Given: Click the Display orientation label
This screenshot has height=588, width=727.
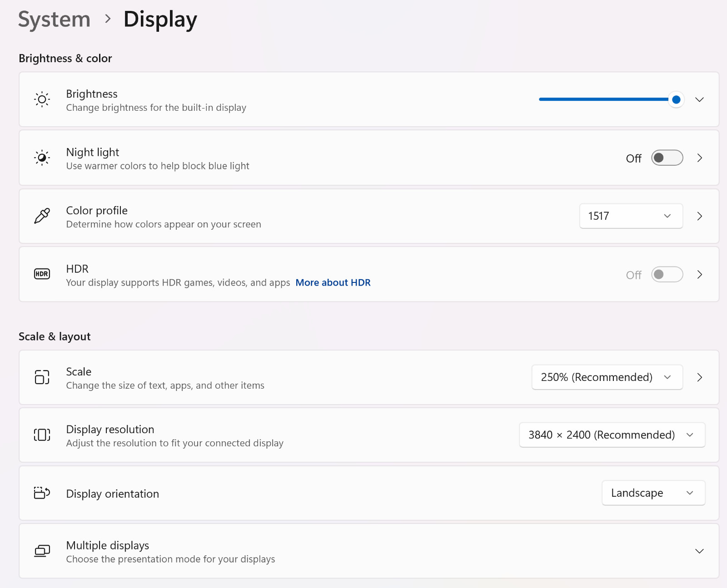Looking at the screenshot, I should coord(113,494).
